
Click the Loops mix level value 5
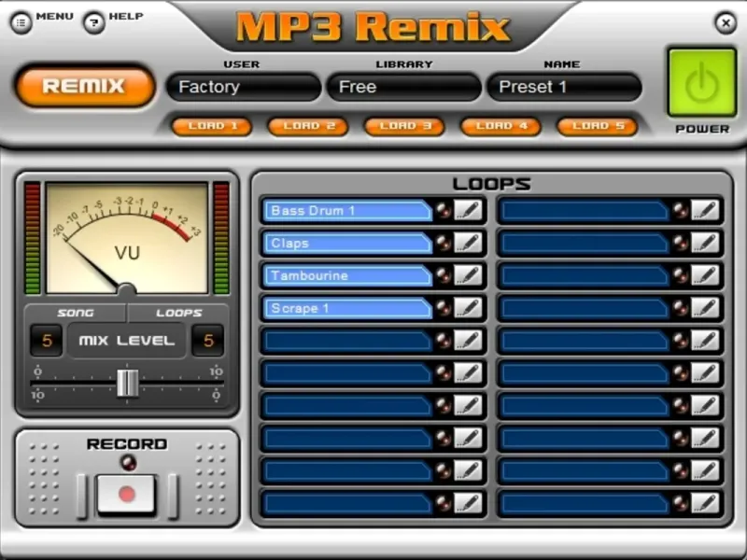tap(208, 341)
